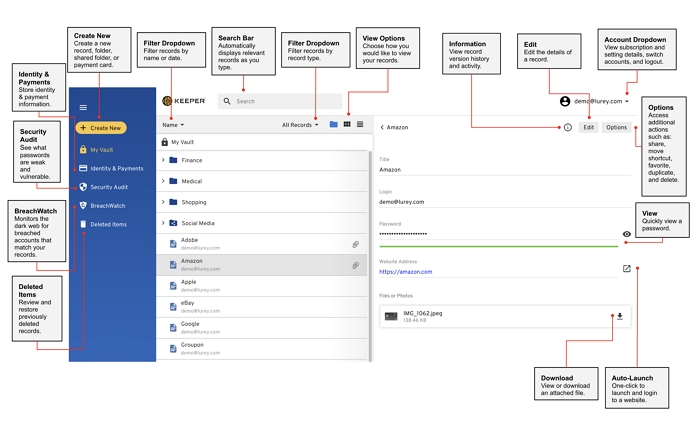Click the login demo@lurey.com field

click(505, 202)
